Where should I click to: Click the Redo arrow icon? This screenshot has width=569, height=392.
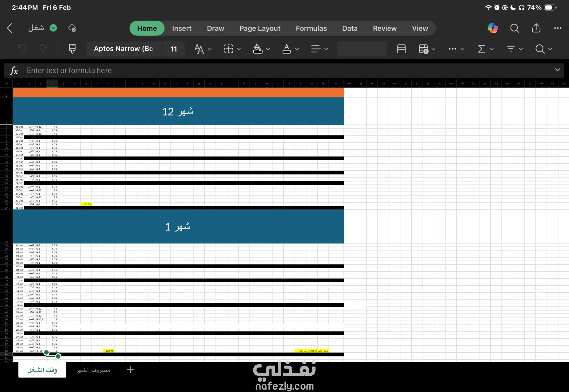click(44, 49)
